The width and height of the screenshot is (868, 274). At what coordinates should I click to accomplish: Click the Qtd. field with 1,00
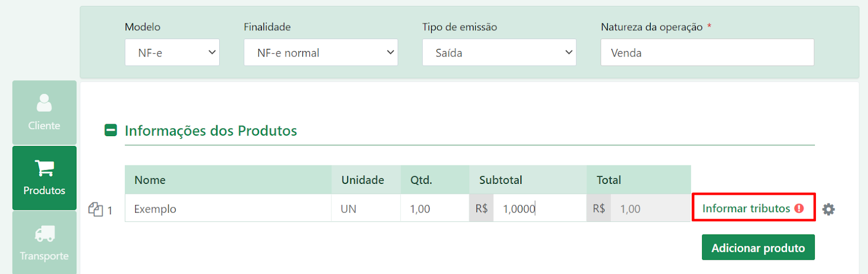pos(435,208)
